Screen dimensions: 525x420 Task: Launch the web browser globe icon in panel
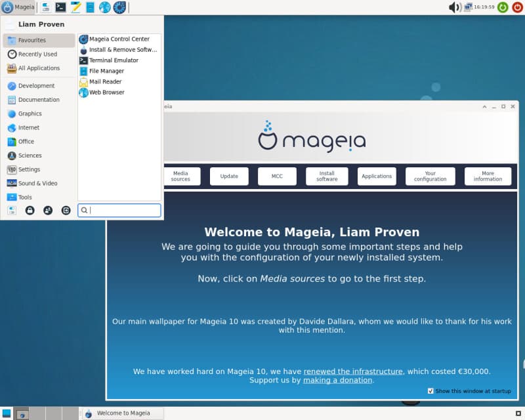105,7
